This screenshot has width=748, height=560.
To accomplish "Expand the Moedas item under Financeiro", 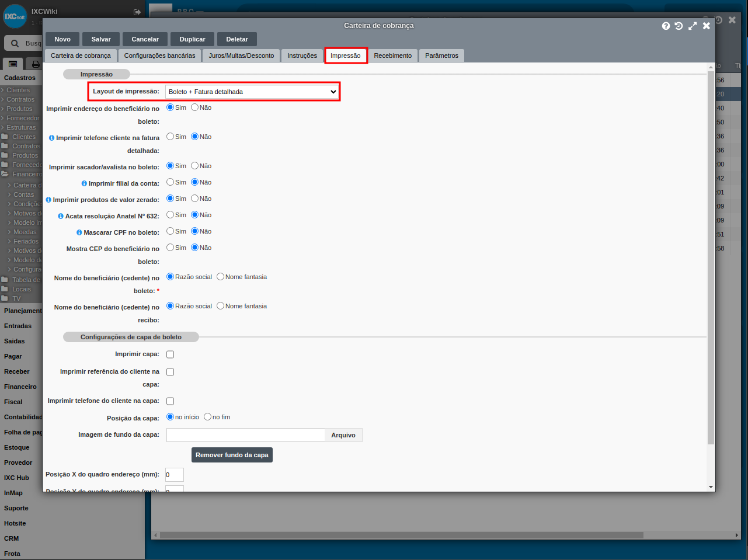I will 22,232.
